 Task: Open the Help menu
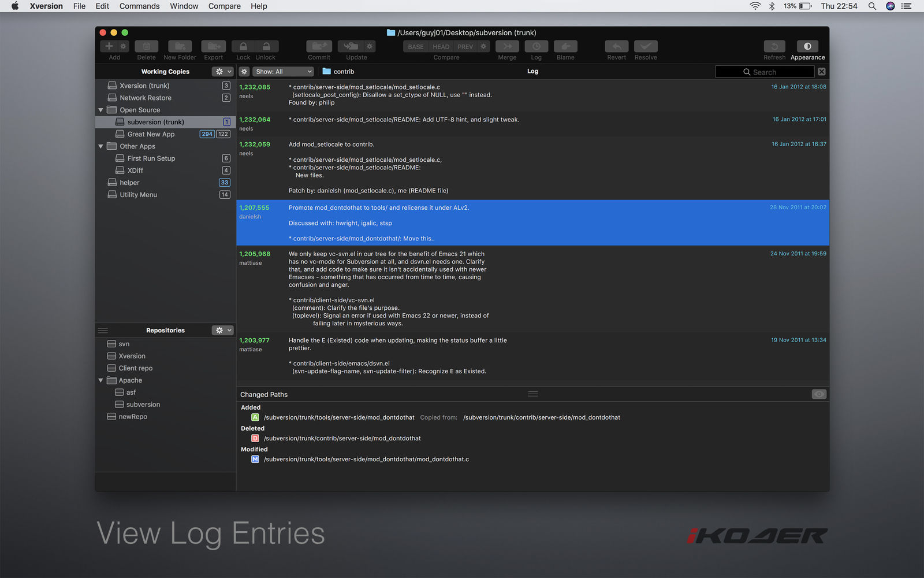[259, 6]
